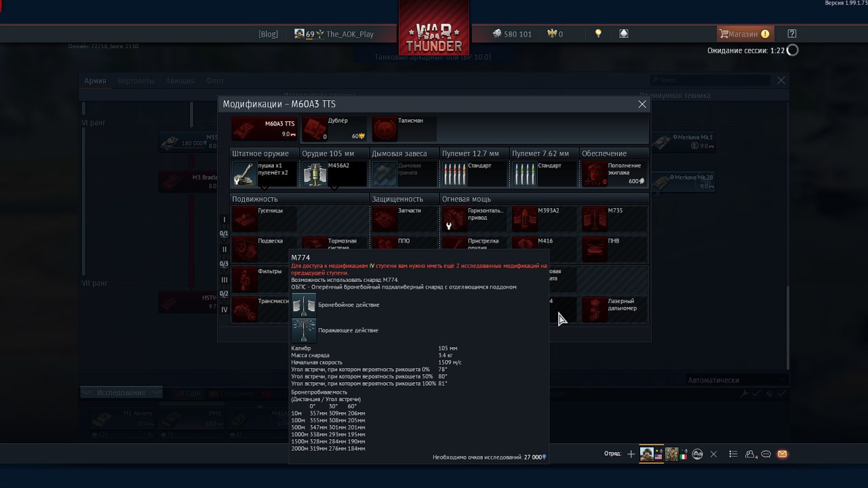This screenshot has height=488, width=868.
Task: Switch to the Вертолёты tab
Action: click(136, 81)
